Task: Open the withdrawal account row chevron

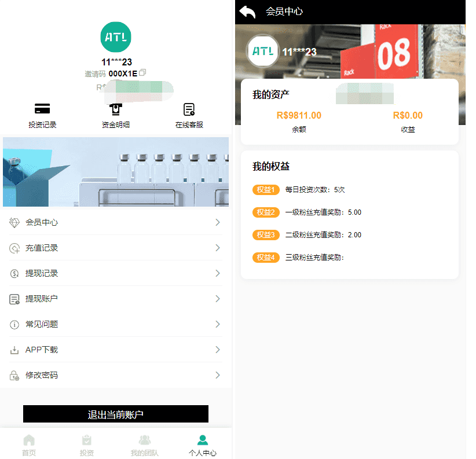Action: click(218, 299)
